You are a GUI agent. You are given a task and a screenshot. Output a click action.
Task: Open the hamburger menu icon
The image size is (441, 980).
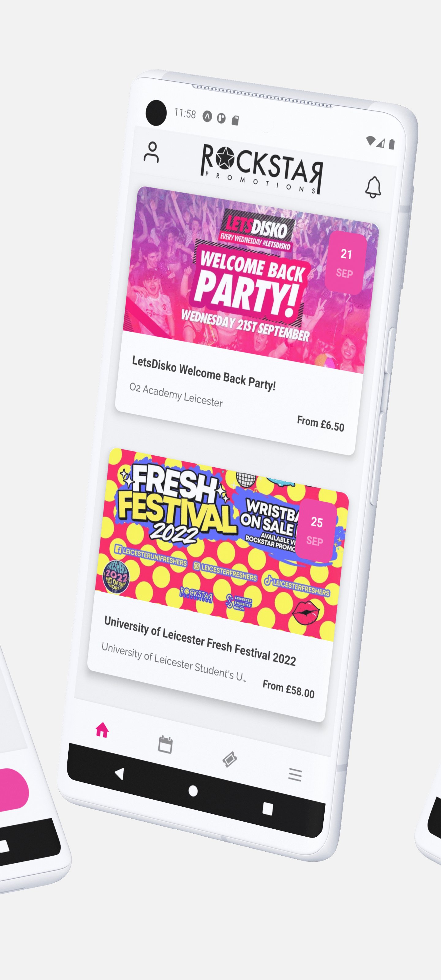[x=295, y=775]
